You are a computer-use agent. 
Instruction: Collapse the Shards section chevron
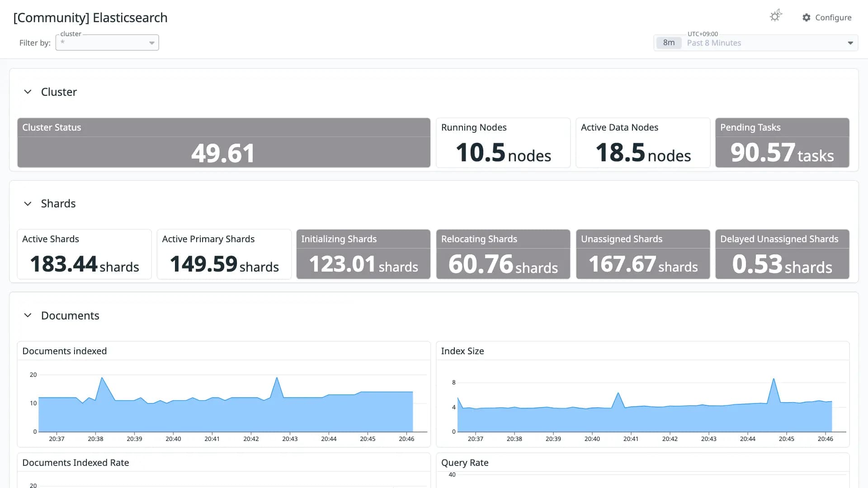pyautogui.click(x=28, y=203)
